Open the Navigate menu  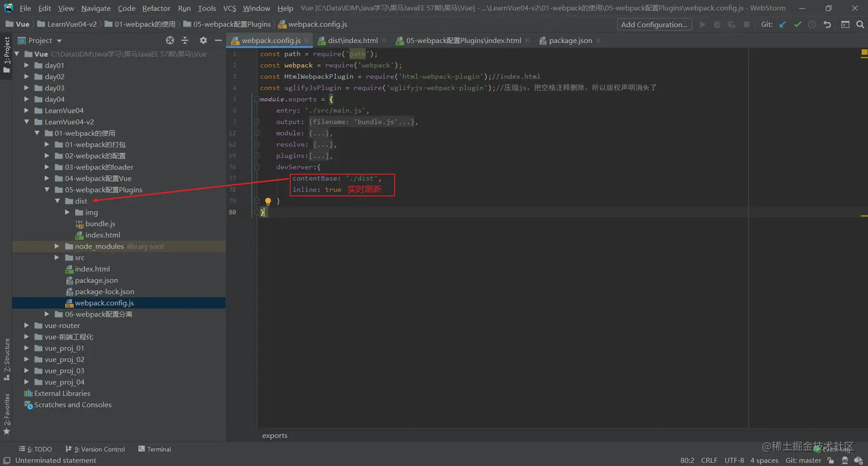coord(96,8)
